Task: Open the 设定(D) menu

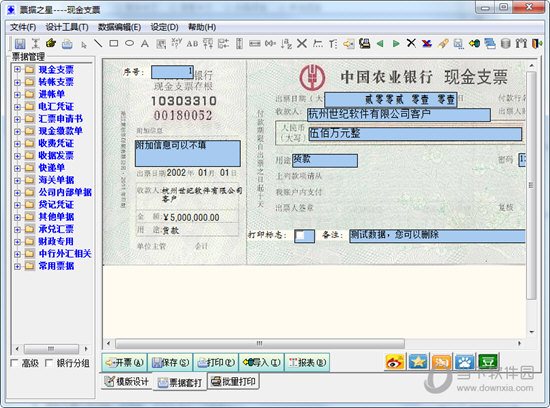Action: click(164, 27)
